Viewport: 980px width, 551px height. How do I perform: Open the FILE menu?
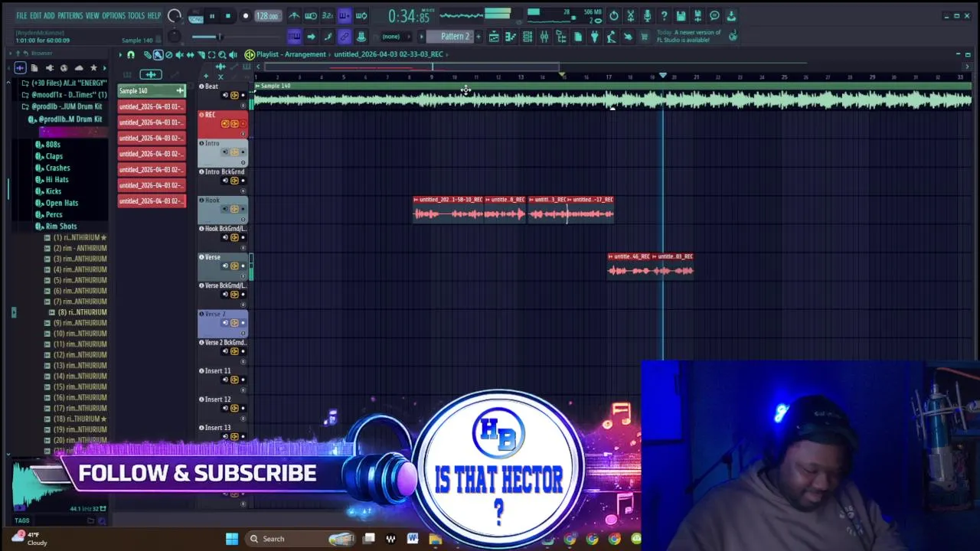coord(21,16)
